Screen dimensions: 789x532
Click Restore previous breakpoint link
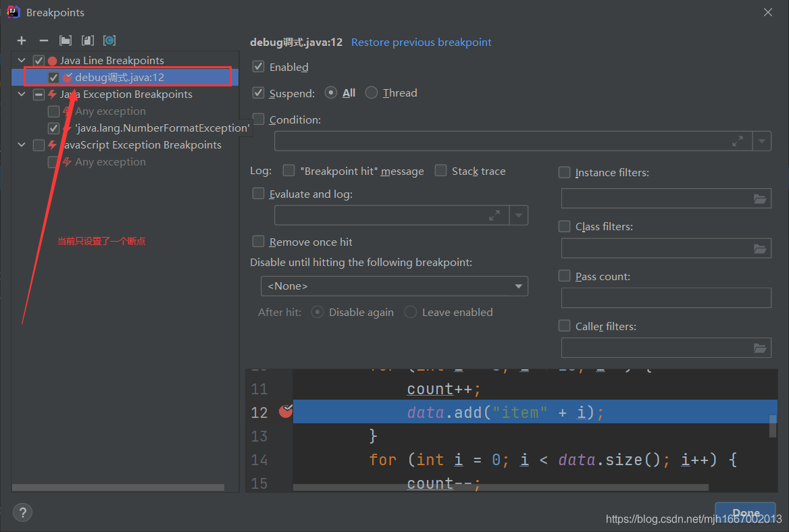(421, 43)
